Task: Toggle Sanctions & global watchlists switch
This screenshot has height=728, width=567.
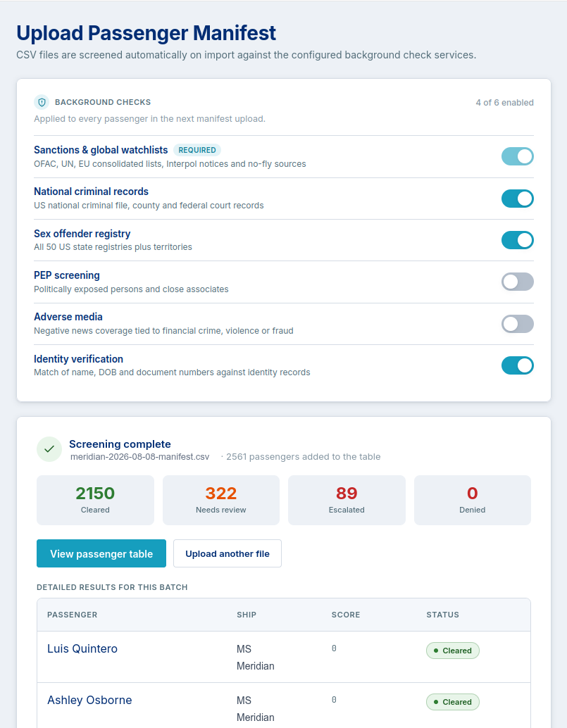Action: pos(517,156)
